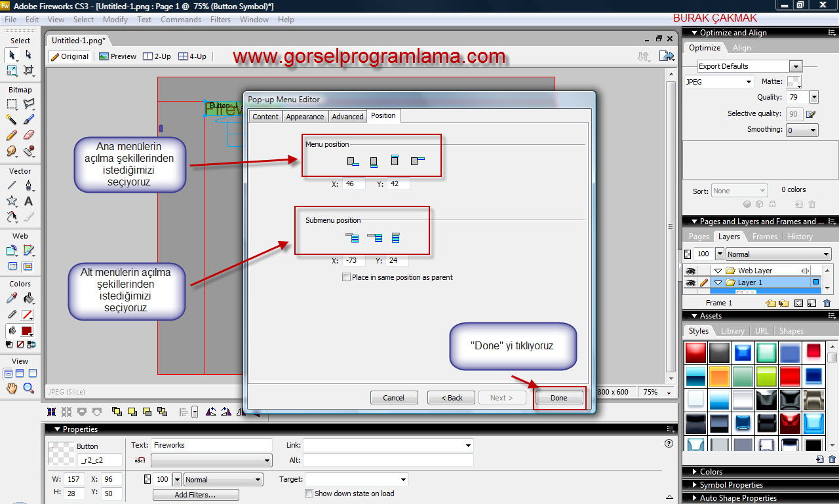Select the Eraser tool in Bitmap section
This screenshot has height=504, width=839.
point(28,135)
